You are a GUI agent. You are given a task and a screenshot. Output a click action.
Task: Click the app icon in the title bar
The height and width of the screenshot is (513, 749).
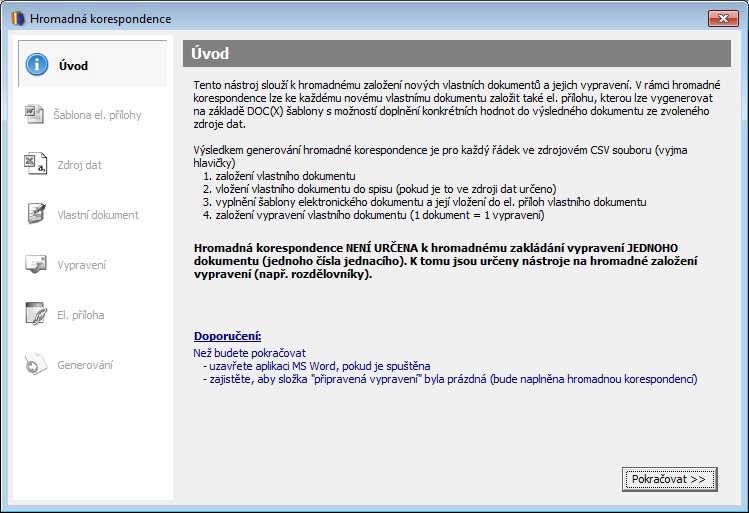point(18,19)
